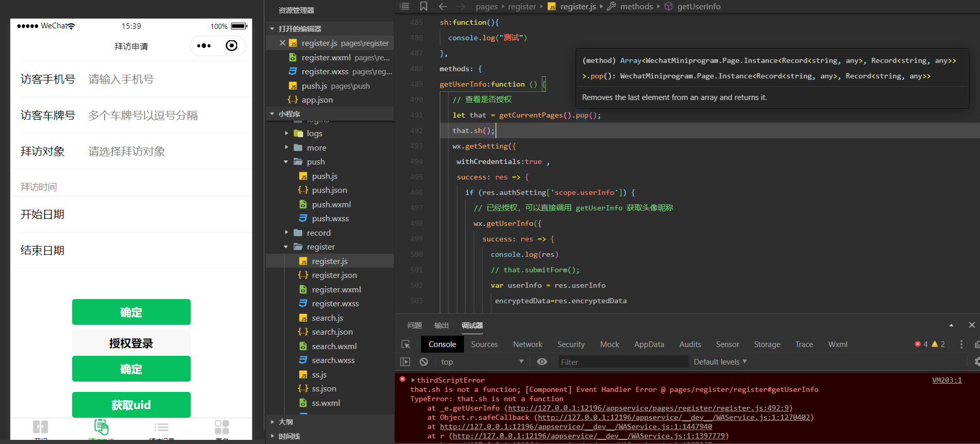Viewport: 980px width, 444px height.
Task: Open the VM203:1 source link
Action: click(947, 380)
